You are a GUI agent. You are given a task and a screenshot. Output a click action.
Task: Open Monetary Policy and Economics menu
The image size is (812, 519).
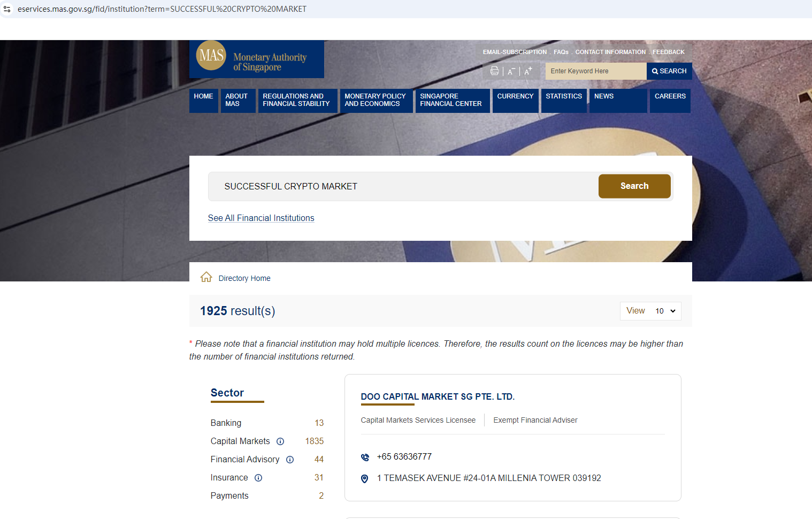coord(377,101)
